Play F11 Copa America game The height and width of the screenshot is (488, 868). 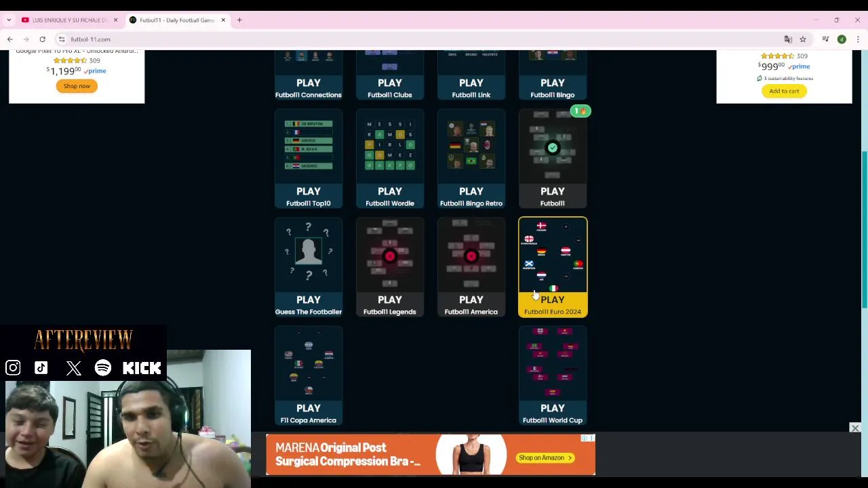(309, 375)
